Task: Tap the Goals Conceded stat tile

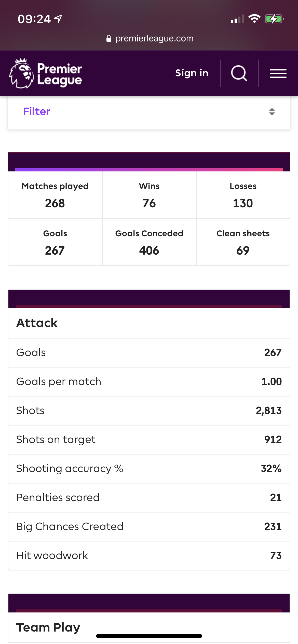Action: 149,242
